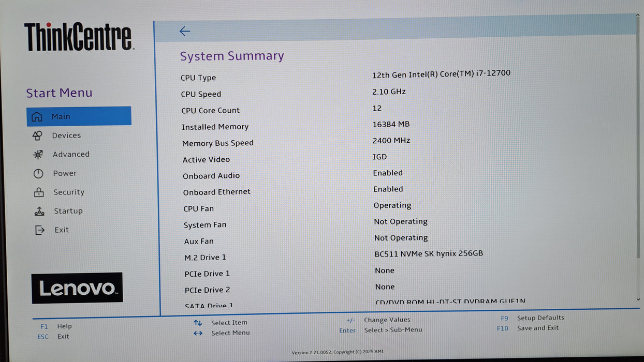This screenshot has width=644, height=362.
Task: Click Aux Fan Not Operating value
Action: pyautogui.click(x=401, y=238)
